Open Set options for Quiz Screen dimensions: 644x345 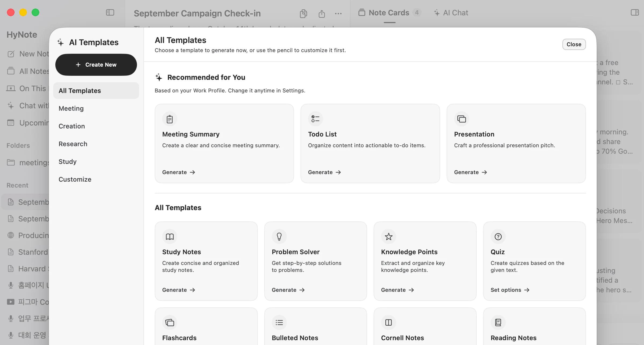pos(510,290)
